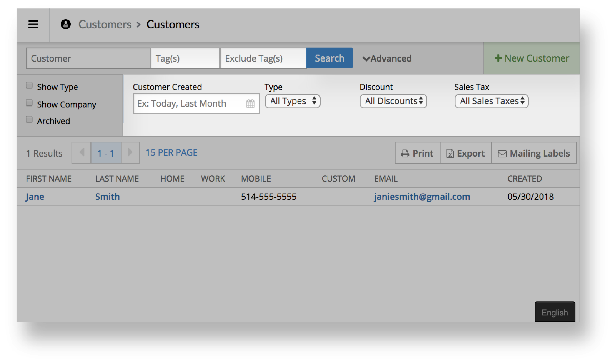Image resolution: width=613 pixels, height=364 pixels.
Task: Sort by CREATED column header
Action: (x=525, y=179)
